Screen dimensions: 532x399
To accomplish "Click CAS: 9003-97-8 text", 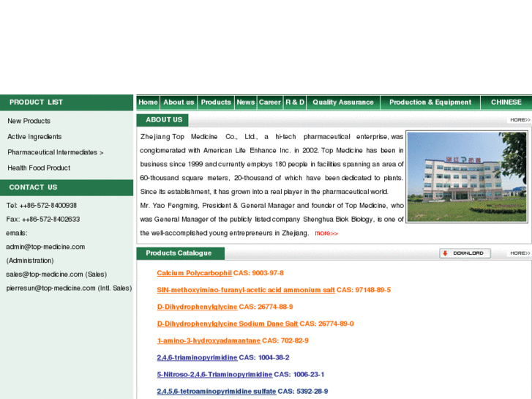I will 258,273.
